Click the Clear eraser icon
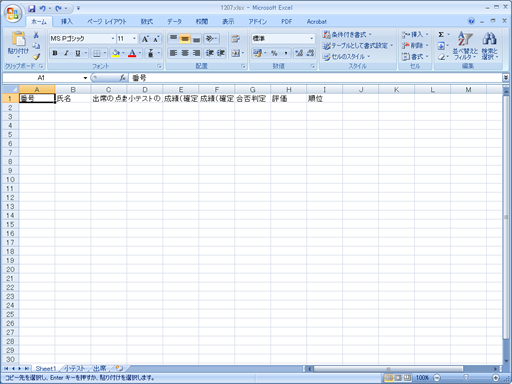This screenshot has height=384, width=512. coord(441,57)
